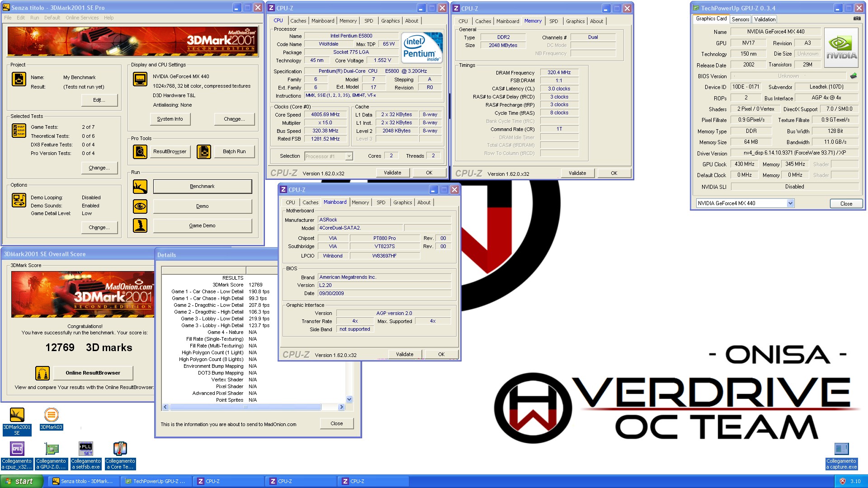The height and width of the screenshot is (488, 868).
Task: Click the Online ResultBrowser icon in score window
Action: tap(42, 373)
